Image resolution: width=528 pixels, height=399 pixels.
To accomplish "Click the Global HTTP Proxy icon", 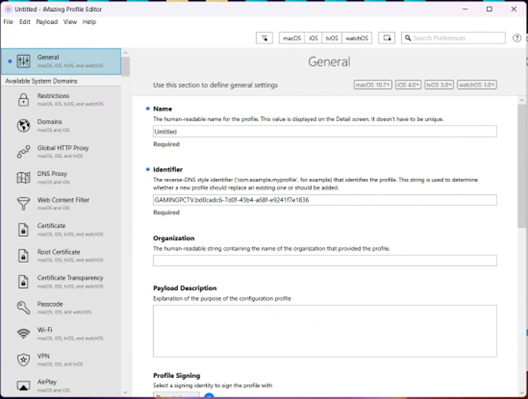I will pyautogui.click(x=24, y=152).
